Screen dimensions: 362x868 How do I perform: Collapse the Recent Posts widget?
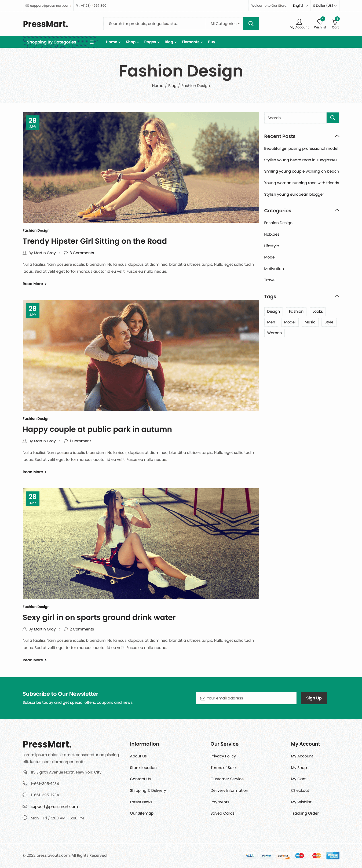pos(337,136)
